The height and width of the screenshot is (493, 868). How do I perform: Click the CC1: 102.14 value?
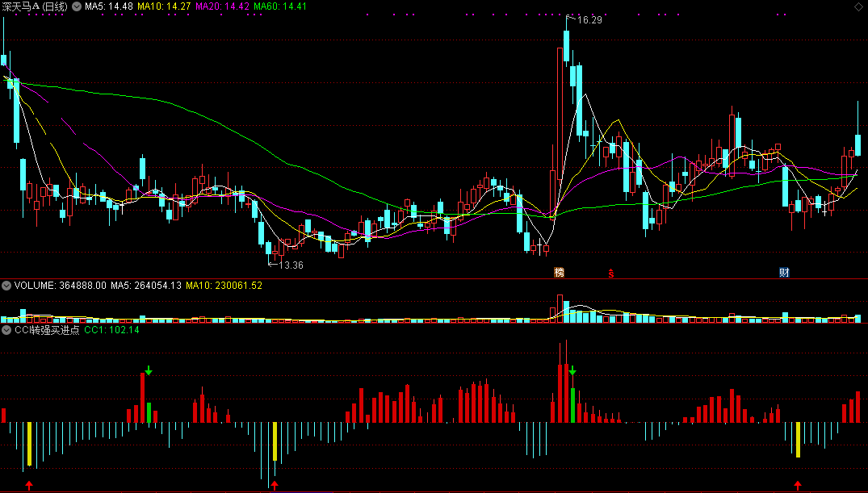point(111,330)
